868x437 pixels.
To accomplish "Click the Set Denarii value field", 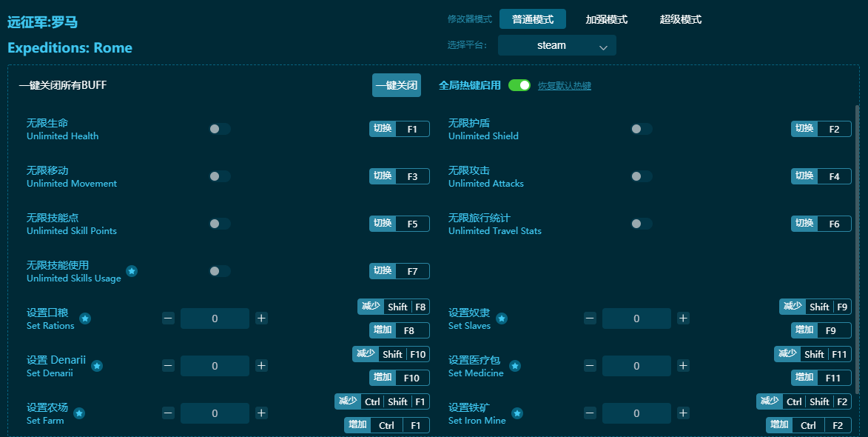I will (x=215, y=366).
